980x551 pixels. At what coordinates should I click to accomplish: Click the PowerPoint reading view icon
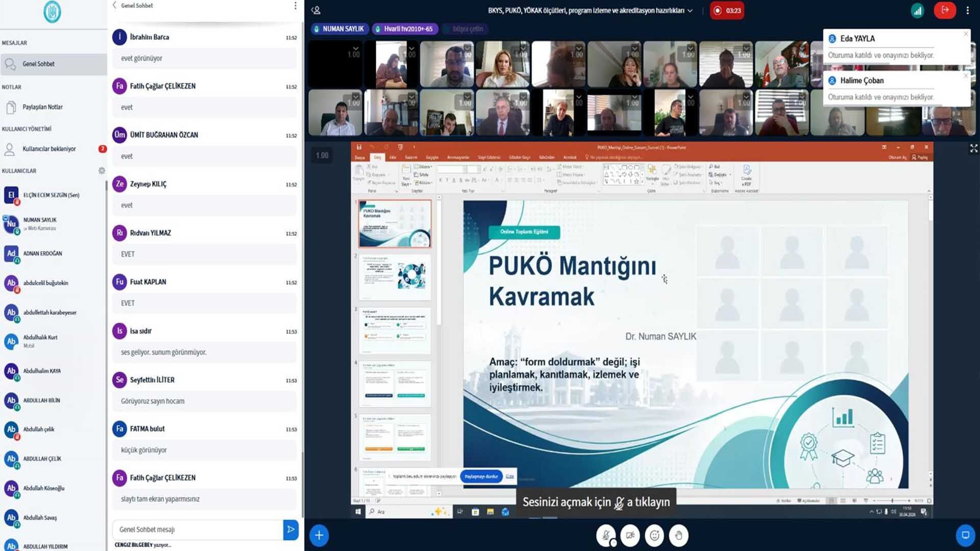pos(854,501)
